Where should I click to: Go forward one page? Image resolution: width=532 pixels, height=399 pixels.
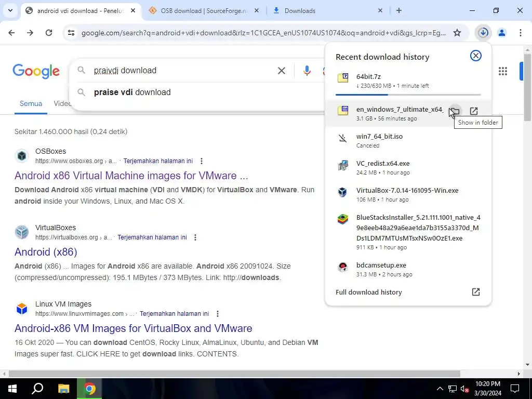(30, 33)
